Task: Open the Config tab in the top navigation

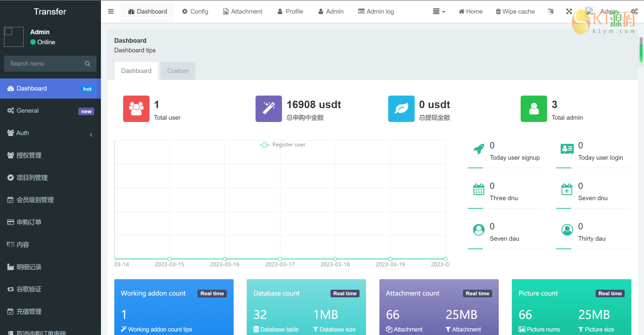Action: [x=195, y=12]
